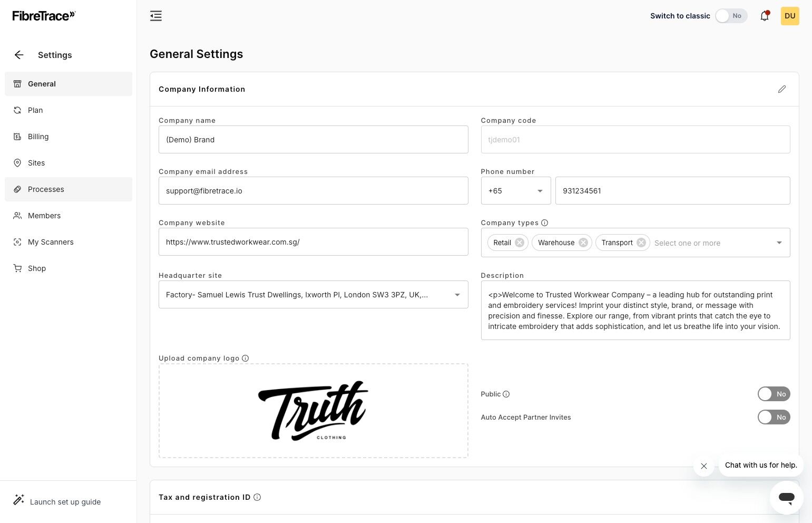This screenshot has height=523, width=812.
Task: Click the Select one or more placeholder
Action: click(x=687, y=243)
